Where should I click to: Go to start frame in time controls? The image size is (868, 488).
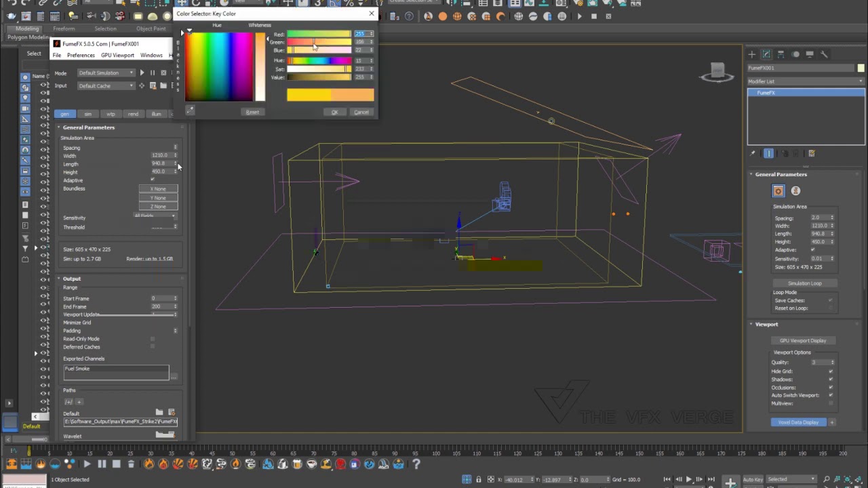(667, 479)
